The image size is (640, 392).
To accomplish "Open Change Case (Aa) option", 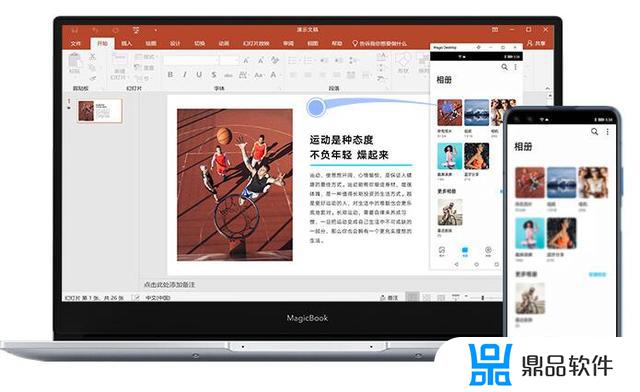I will 259,75.
